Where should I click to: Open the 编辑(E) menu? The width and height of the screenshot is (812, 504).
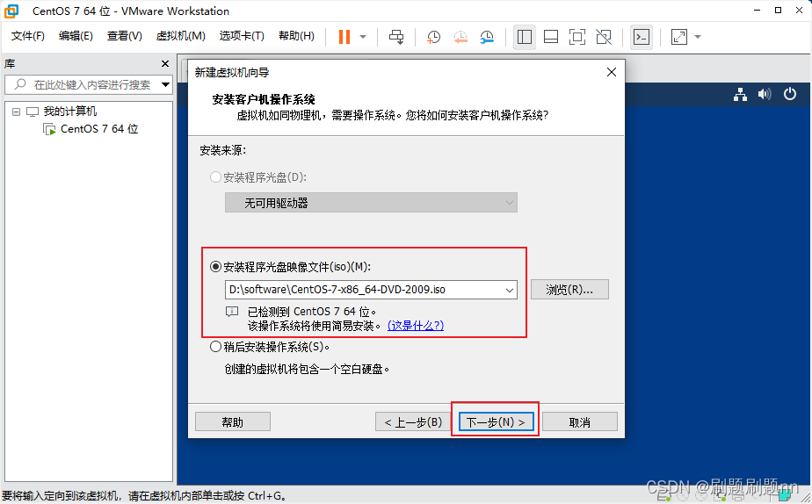point(76,36)
